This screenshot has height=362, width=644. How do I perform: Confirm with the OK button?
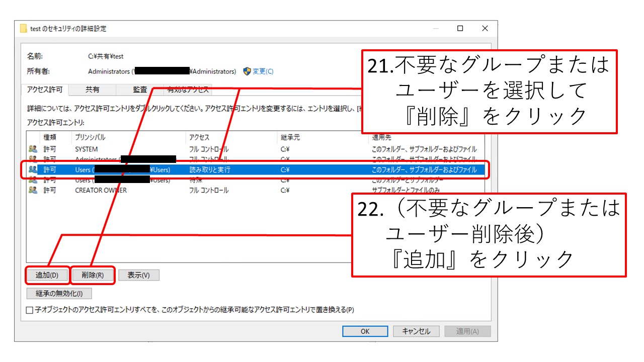365,331
